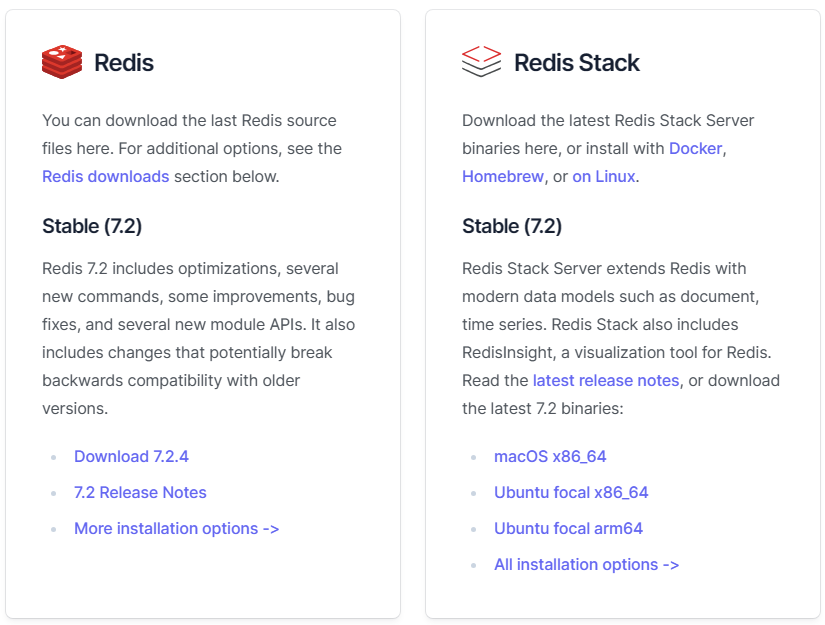825x625 pixels.
Task: Click the Redis 7.2 optimizations description paragraph
Action: pos(199,338)
